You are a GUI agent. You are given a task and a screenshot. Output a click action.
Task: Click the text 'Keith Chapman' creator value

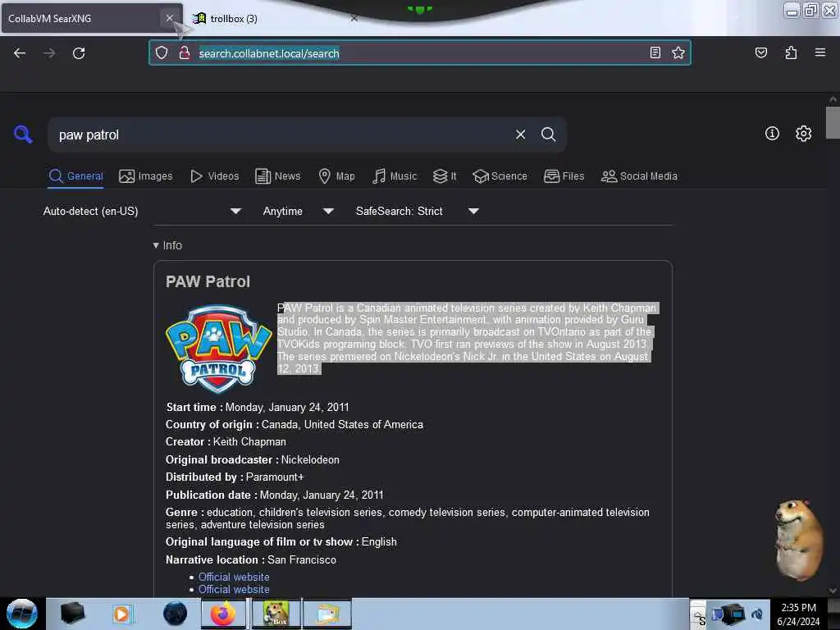pyautogui.click(x=249, y=442)
